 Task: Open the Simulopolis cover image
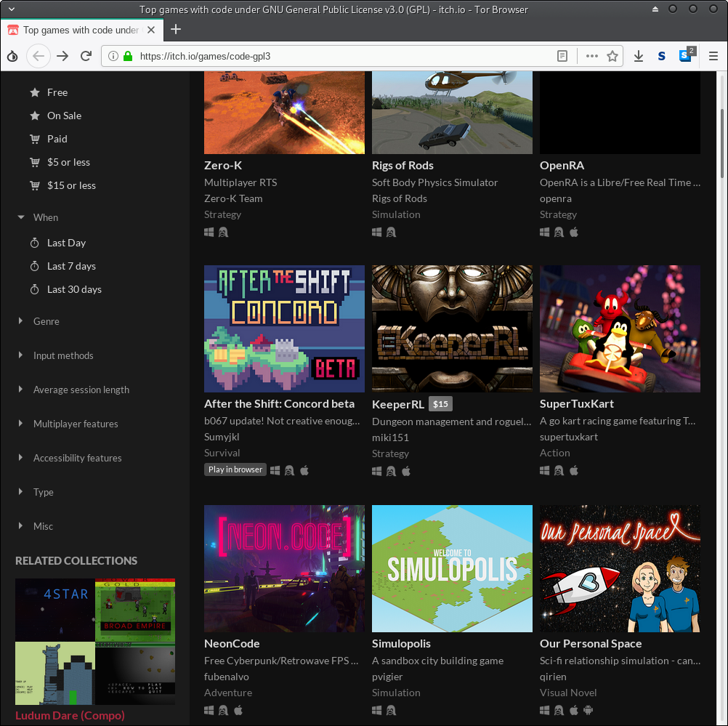coord(452,568)
